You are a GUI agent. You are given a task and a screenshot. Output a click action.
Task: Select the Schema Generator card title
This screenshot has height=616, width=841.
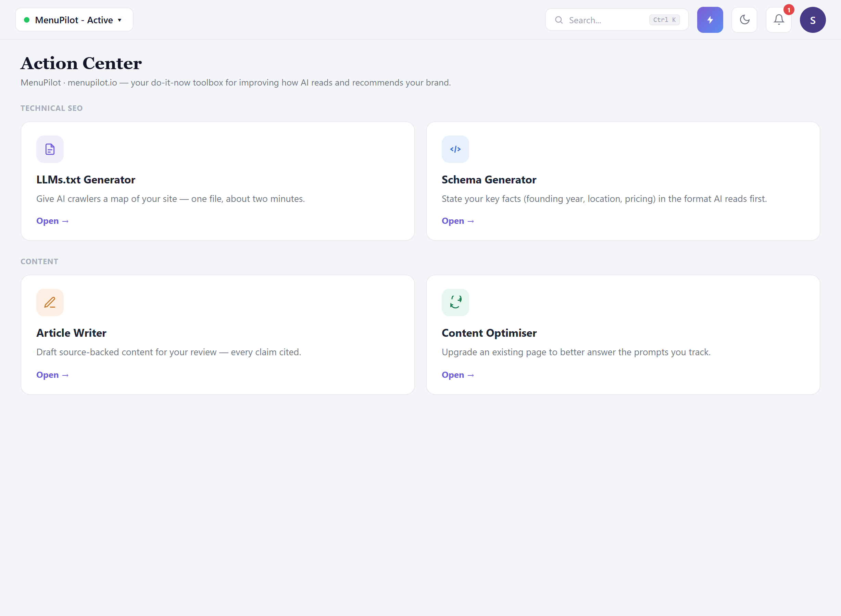click(x=489, y=180)
